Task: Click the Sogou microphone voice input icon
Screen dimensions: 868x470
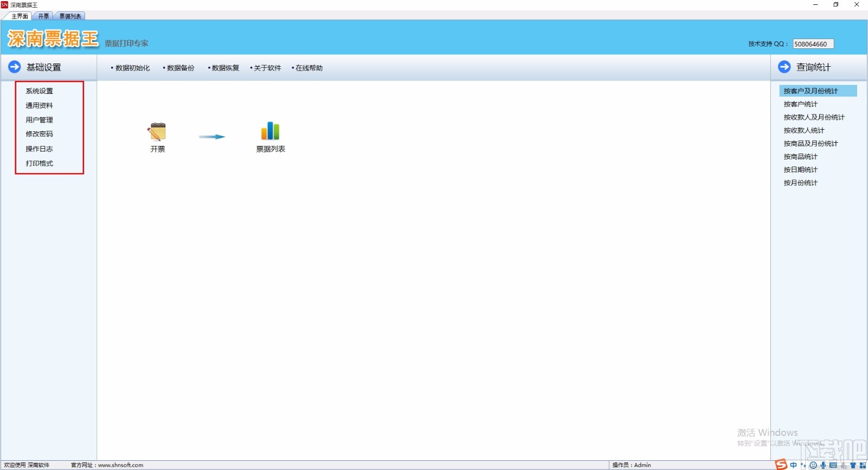Action: pos(823,465)
